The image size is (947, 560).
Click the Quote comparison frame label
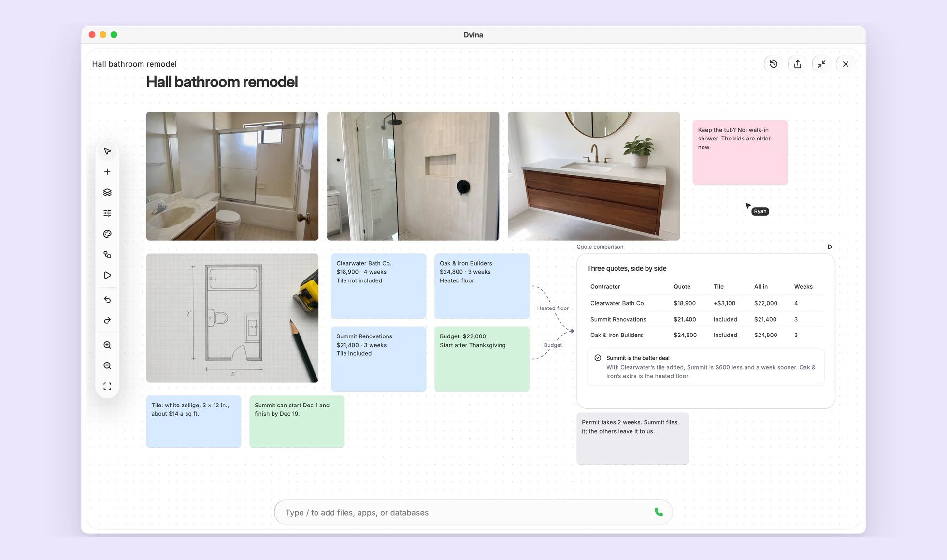pos(600,247)
